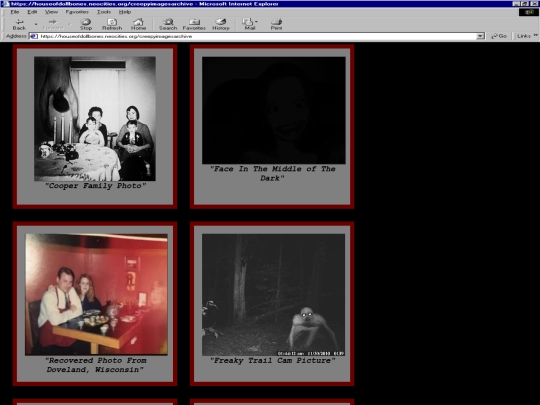Click the "Address" label text
540x405 pixels.
[16, 36]
